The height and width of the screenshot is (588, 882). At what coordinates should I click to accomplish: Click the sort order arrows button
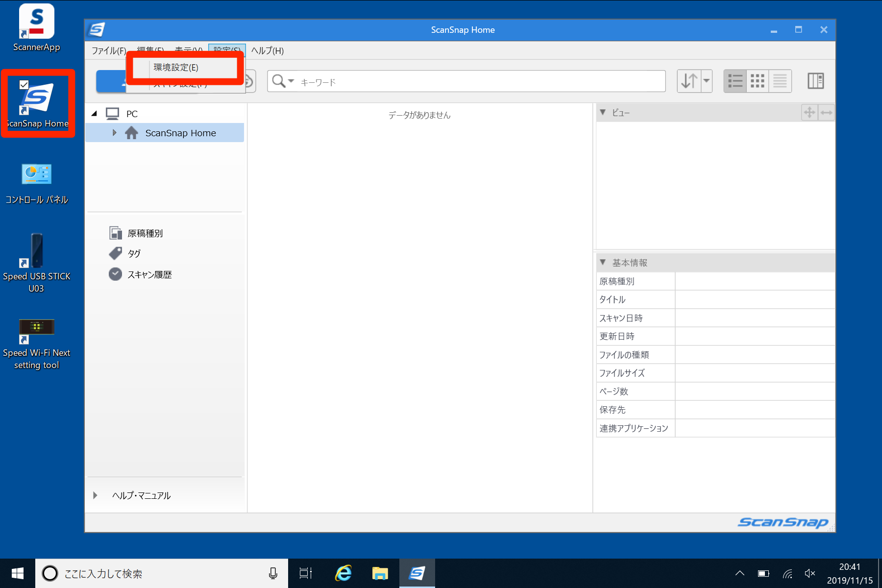point(689,81)
